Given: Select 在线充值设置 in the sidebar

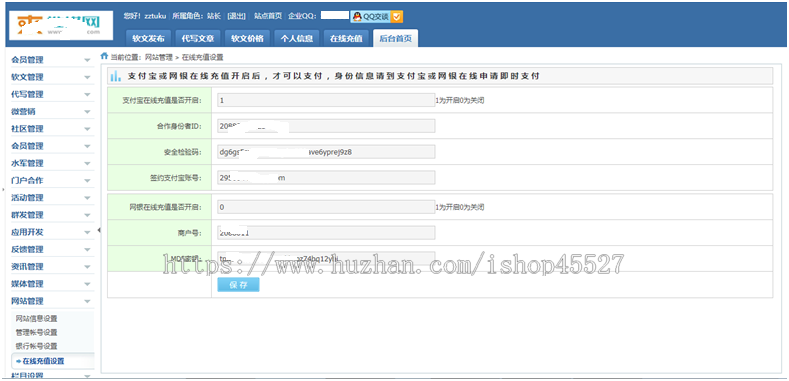Looking at the screenshot, I should click(43, 361).
